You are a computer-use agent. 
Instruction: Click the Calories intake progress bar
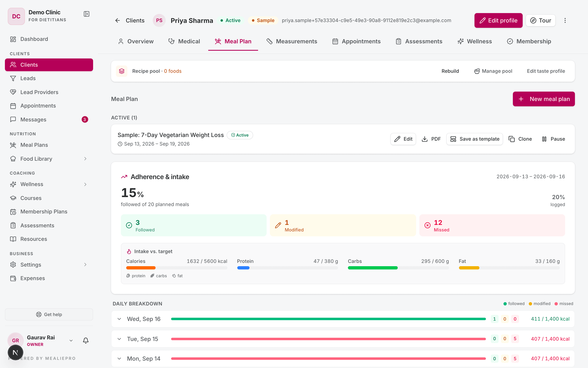point(177,268)
